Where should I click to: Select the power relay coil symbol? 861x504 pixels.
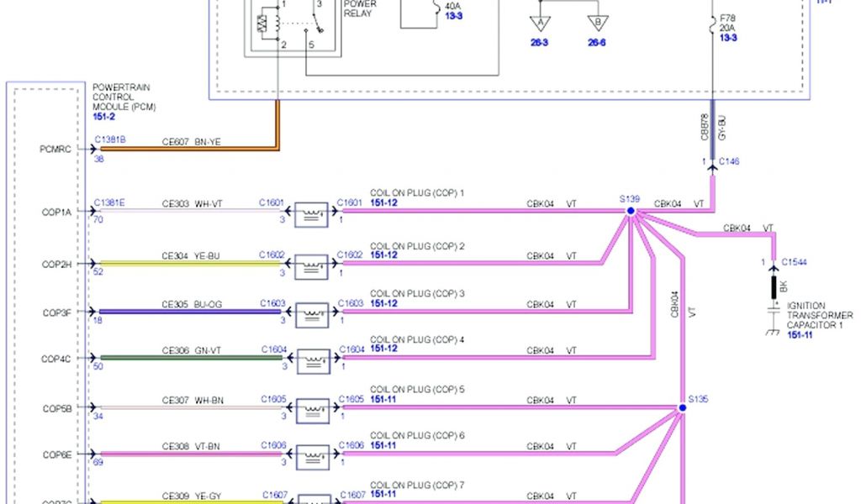tap(269, 24)
